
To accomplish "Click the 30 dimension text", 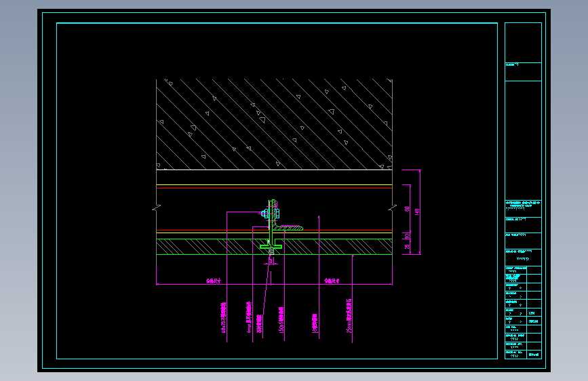I will click(407, 209).
